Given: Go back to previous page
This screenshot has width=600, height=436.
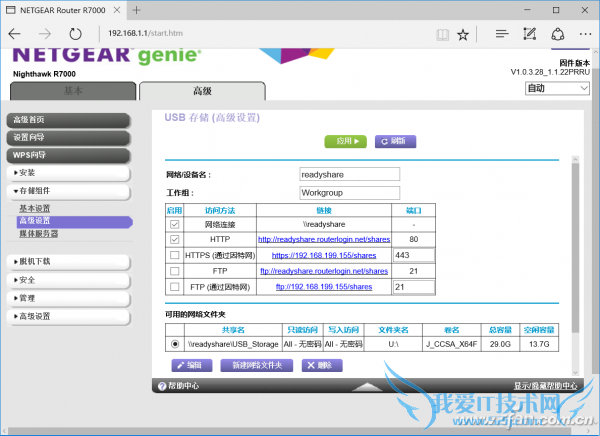Looking at the screenshot, I should tap(15, 34).
